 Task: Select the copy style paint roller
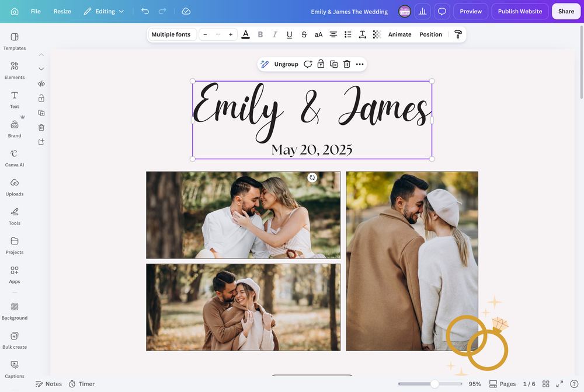(x=458, y=34)
